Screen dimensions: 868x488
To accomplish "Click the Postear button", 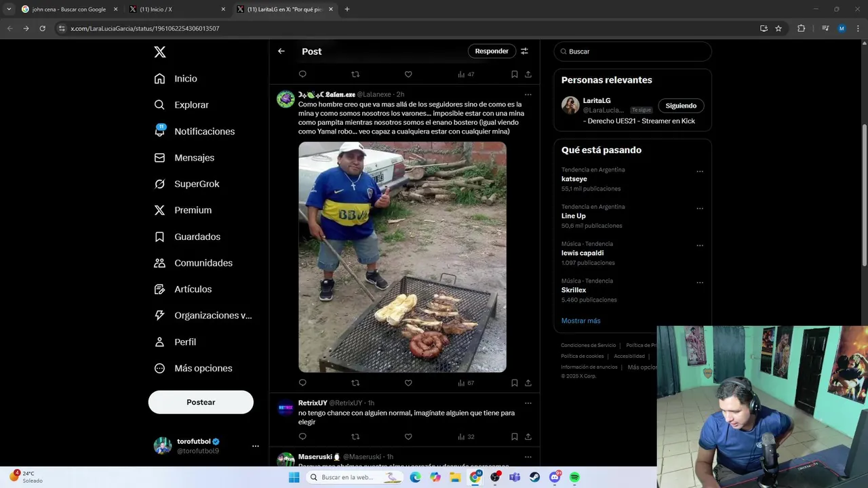I will [x=201, y=402].
